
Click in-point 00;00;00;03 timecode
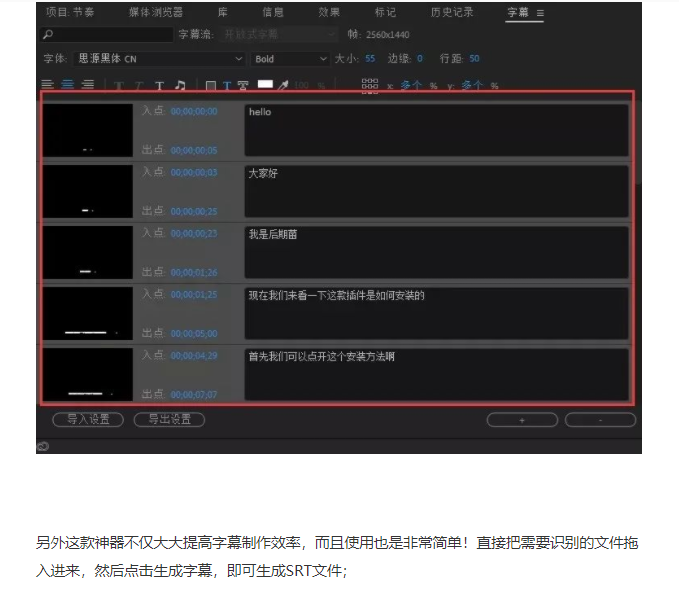click(194, 172)
